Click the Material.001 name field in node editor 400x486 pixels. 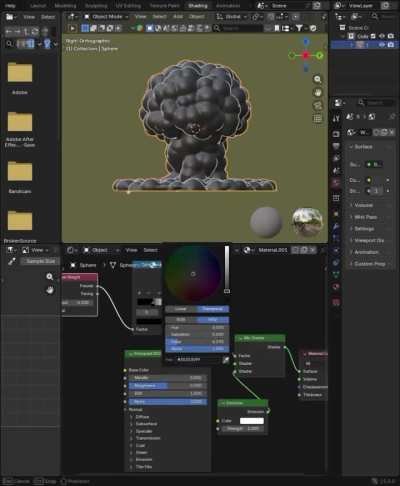(x=273, y=250)
